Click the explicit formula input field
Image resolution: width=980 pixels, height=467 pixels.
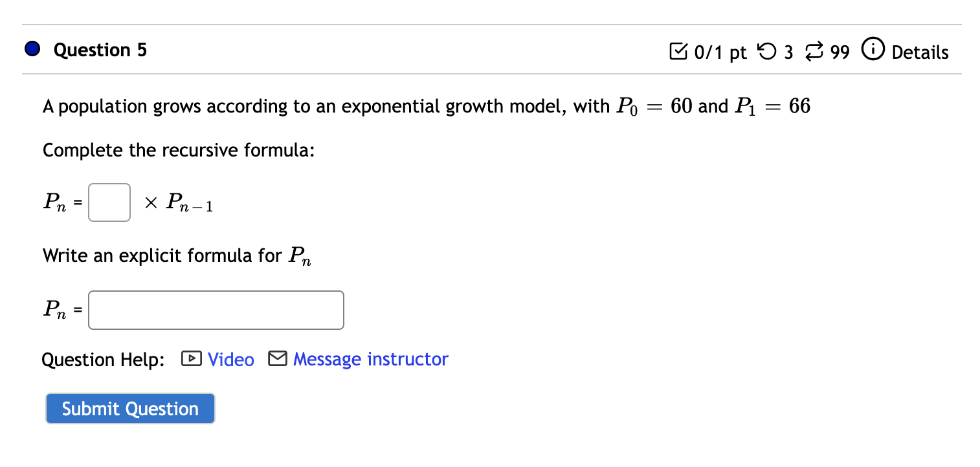[x=216, y=310]
